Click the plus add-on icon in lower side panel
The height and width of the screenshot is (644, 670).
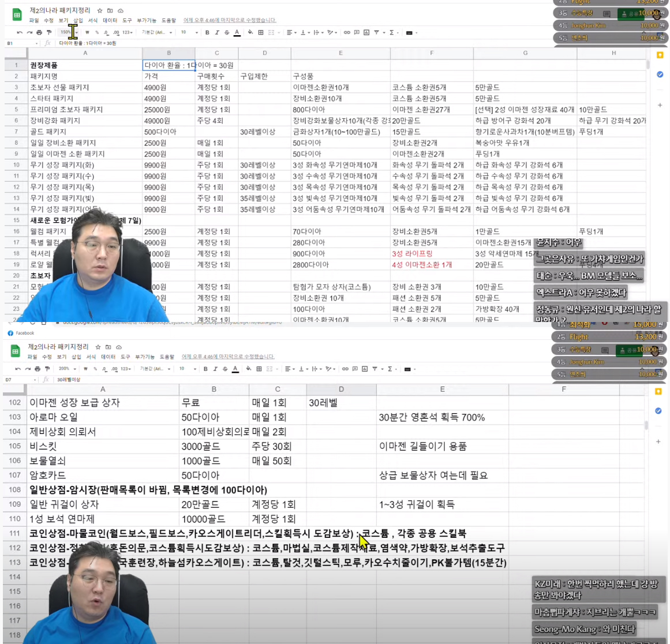(658, 441)
